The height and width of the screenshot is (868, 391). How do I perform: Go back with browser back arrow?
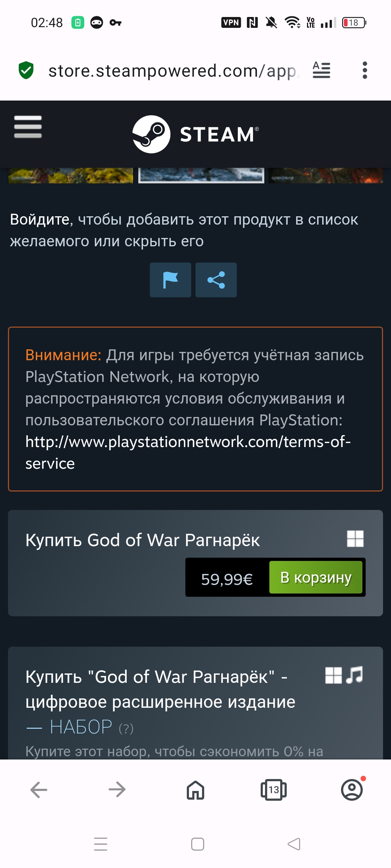(39, 790)
